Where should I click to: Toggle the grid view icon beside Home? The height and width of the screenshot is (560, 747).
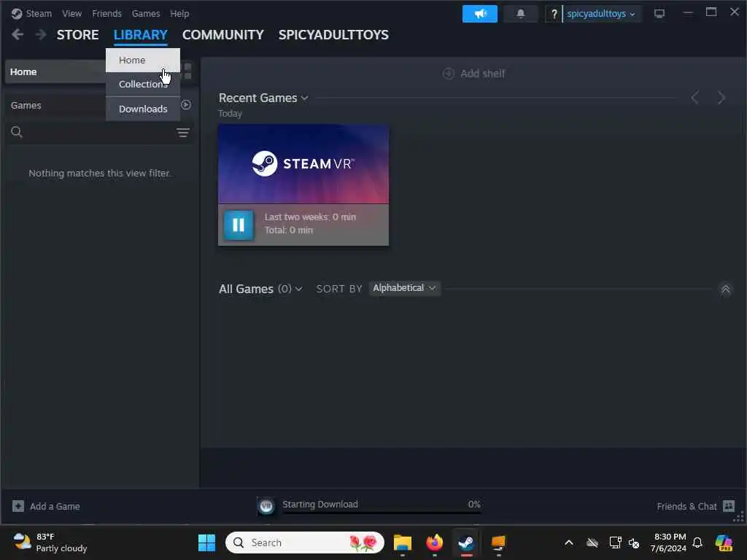tap(187, 71)
